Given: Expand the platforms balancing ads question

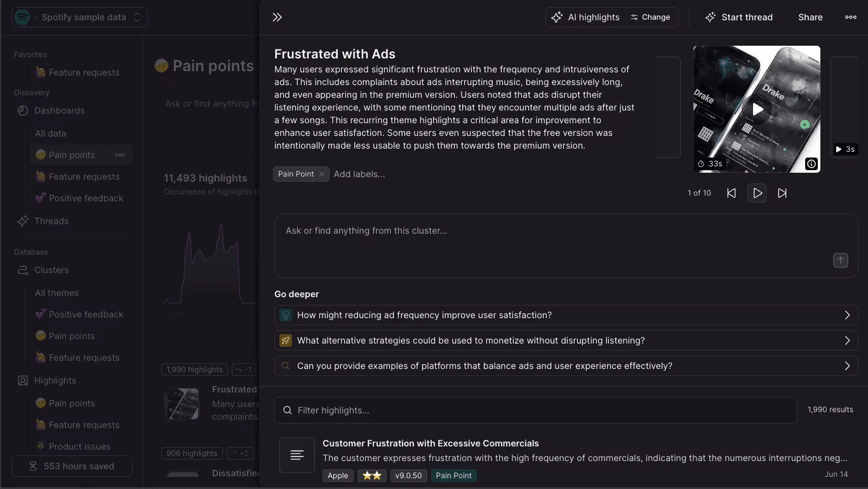Looking at the screenshot, I should pos(566,366).
